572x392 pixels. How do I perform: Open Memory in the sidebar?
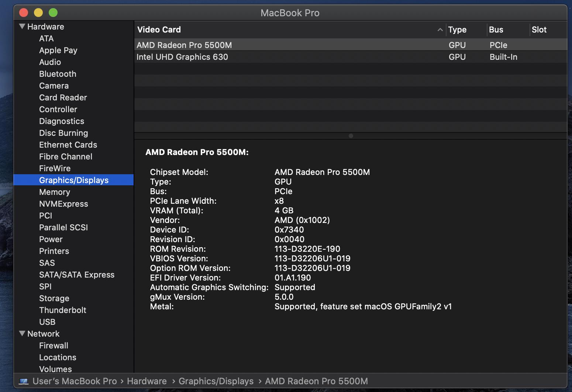coord(55,192)
